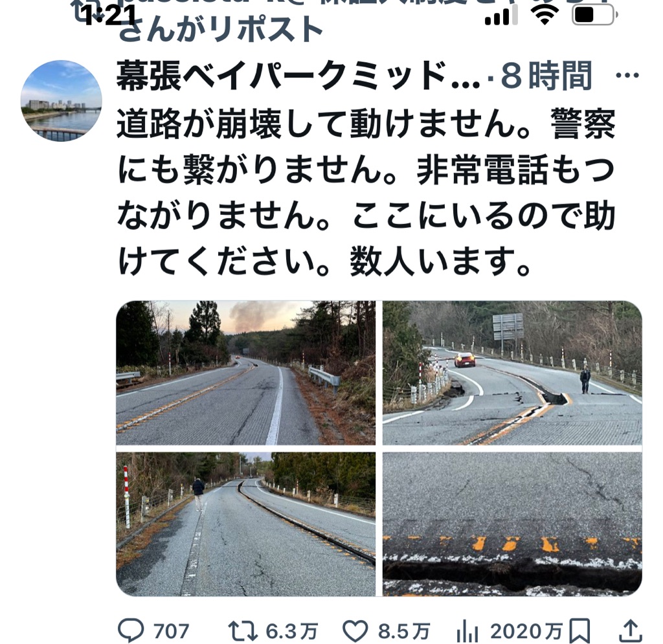Tap the さんがリポスト repost label
This screenshot has height=644, width=663.
click(x=221, y=30)
